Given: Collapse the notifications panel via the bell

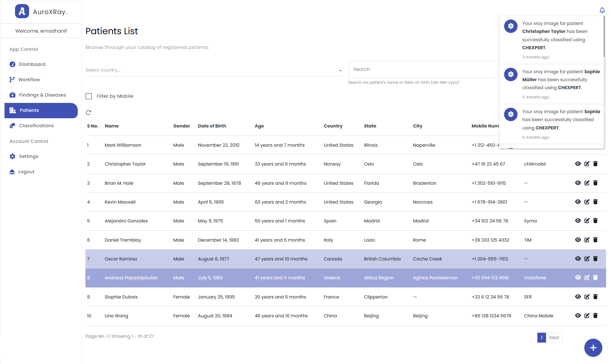Looking at the screenshot, I should pos(602,10).
